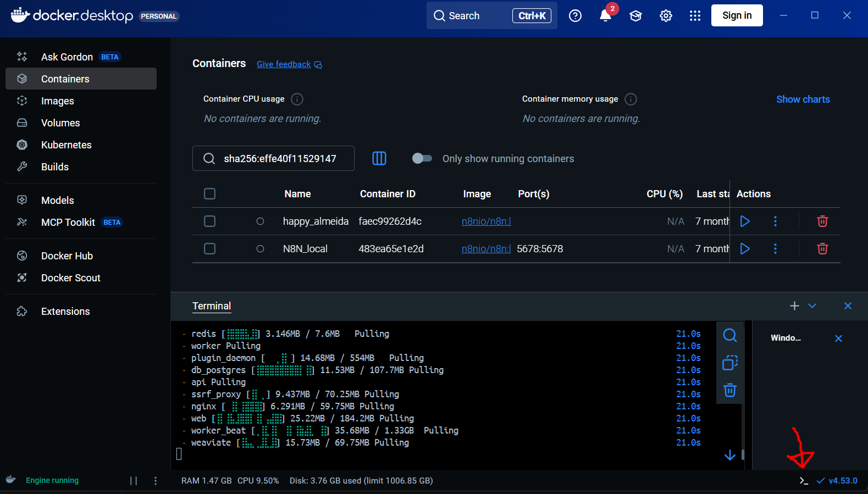Open the Docker Scout icon

[22, 277]
